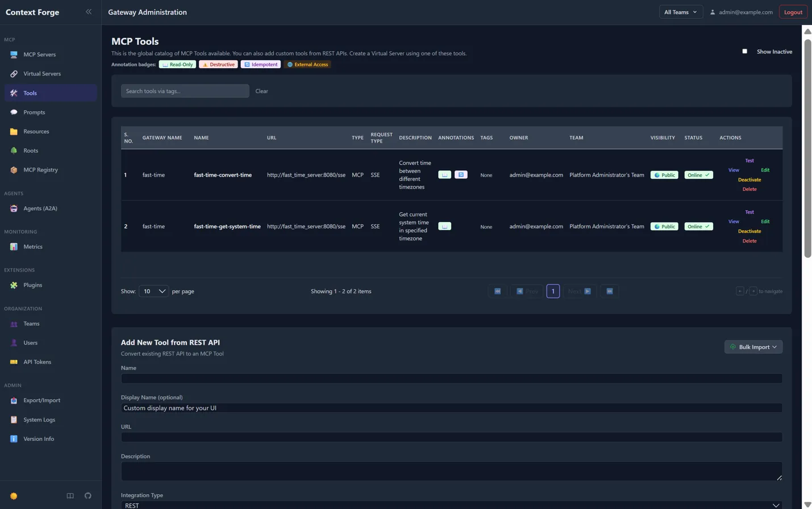The image size is (812, 509).
Task: Jump to first page button
Action: tap(497, 291)
